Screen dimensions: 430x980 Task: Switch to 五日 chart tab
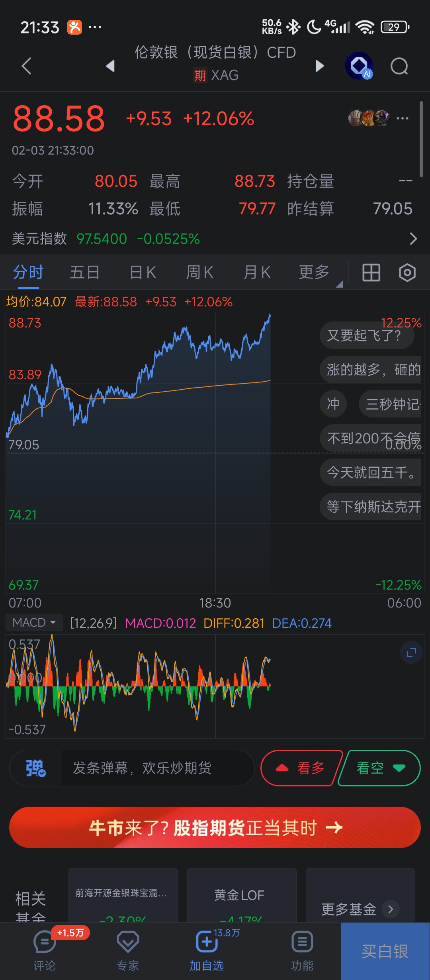point(85,272)
